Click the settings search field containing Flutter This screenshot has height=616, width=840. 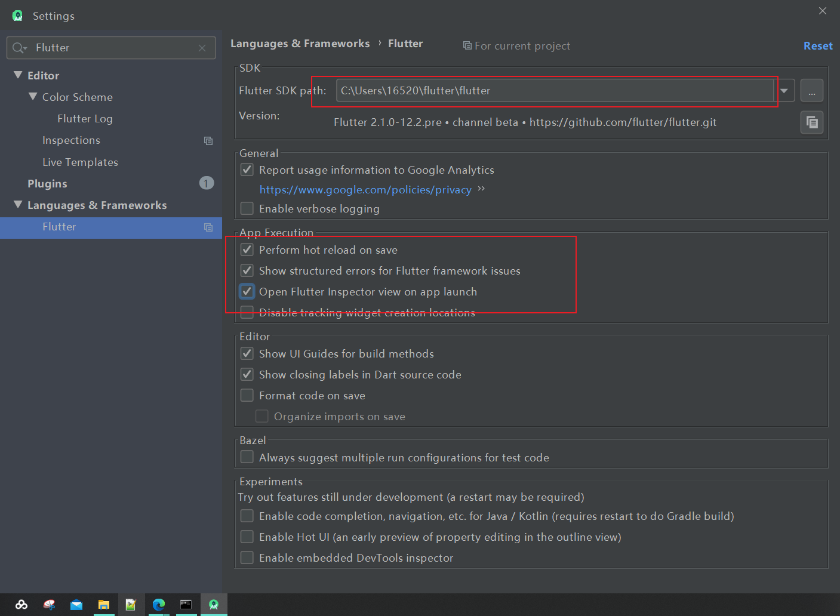(x=111, y=48)
